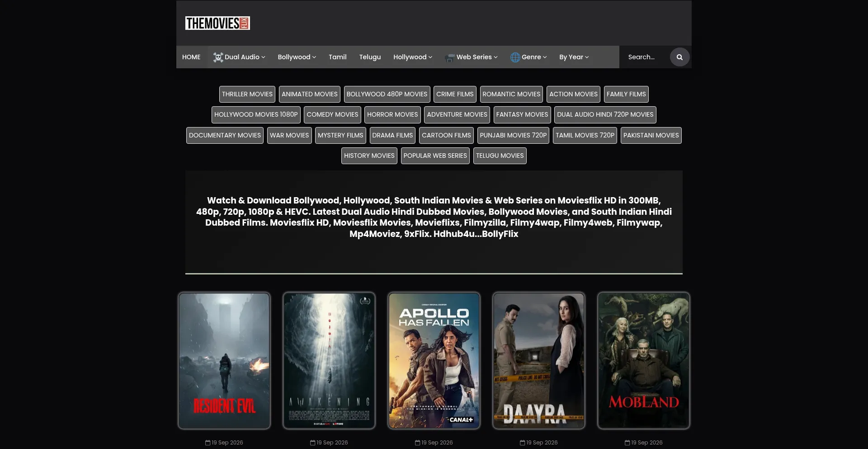
Task: Open the TAMIL MOVIES 720P category
Action: 585,135
